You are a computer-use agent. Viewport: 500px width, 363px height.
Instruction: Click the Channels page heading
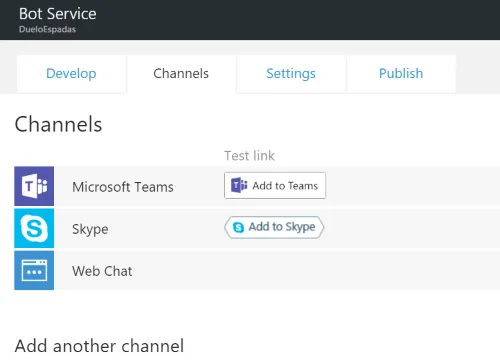pos(58,124)
